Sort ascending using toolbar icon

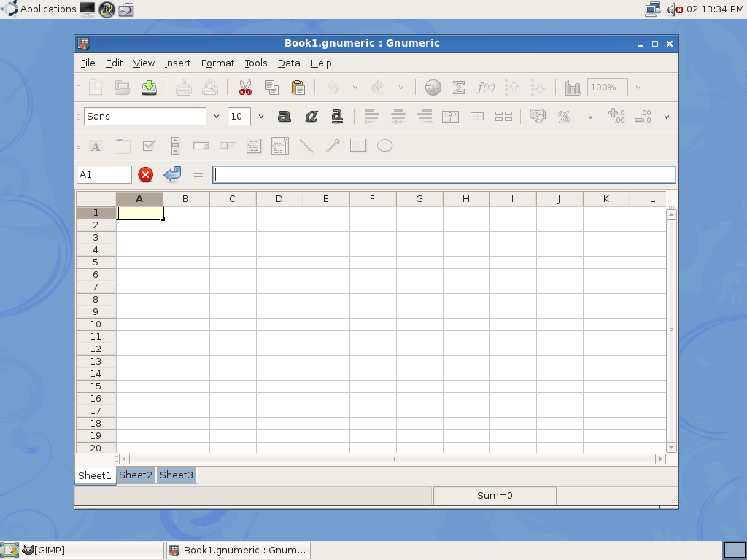point(511,87)
